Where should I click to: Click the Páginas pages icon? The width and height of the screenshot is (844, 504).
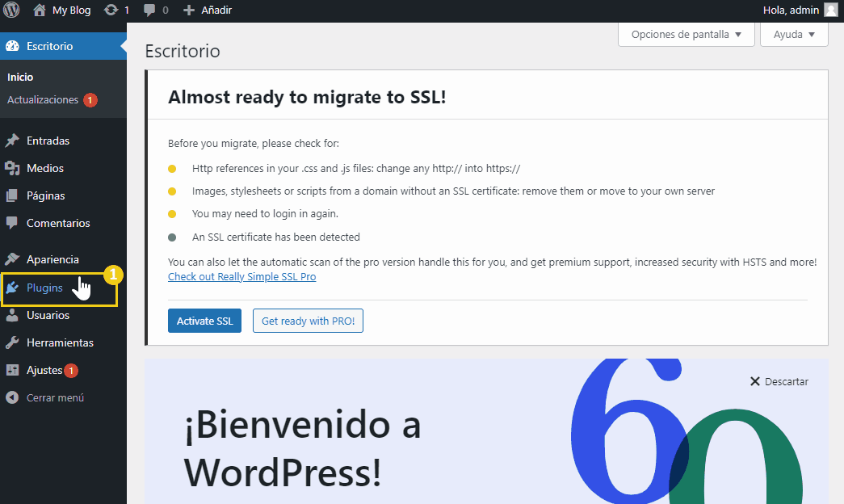click(x=12, y=195)
